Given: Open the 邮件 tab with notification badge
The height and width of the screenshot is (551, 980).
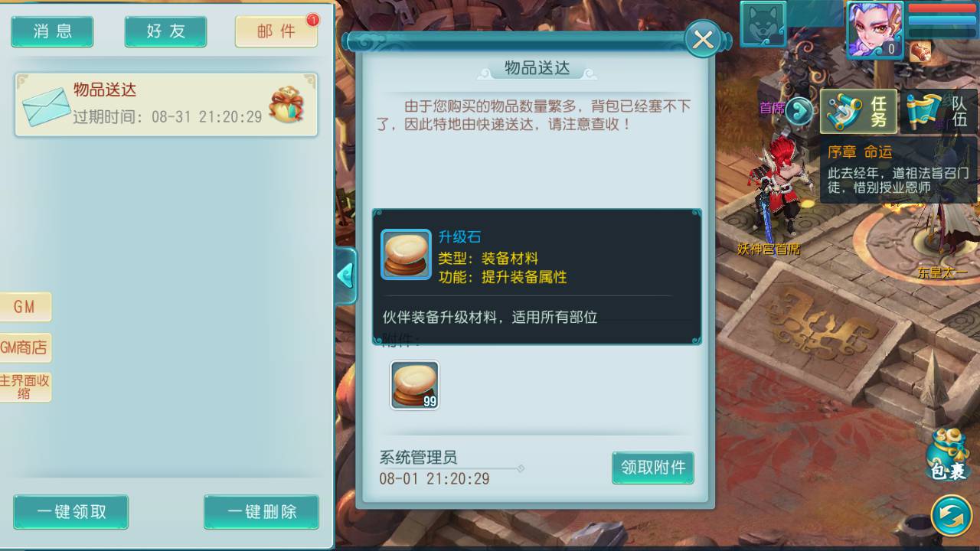Looking at the screenshot, I should [x=276, y=31].
